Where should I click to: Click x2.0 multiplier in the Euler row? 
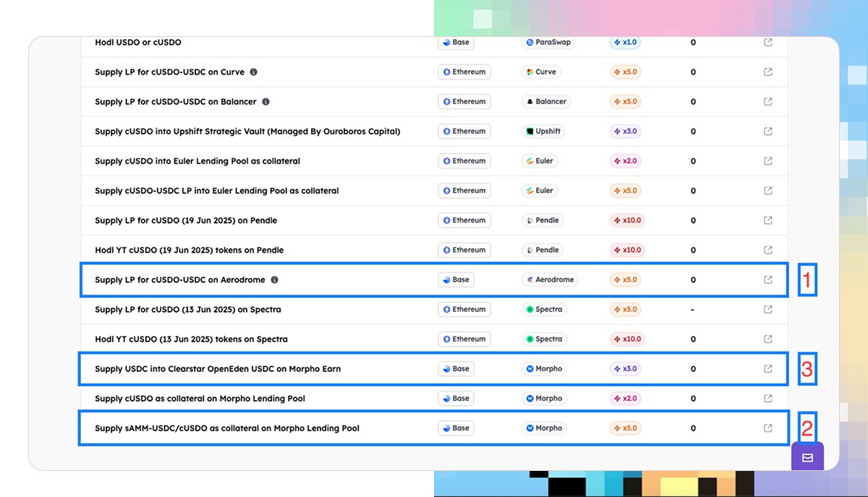pyautogui.click(x=625, y=161)
